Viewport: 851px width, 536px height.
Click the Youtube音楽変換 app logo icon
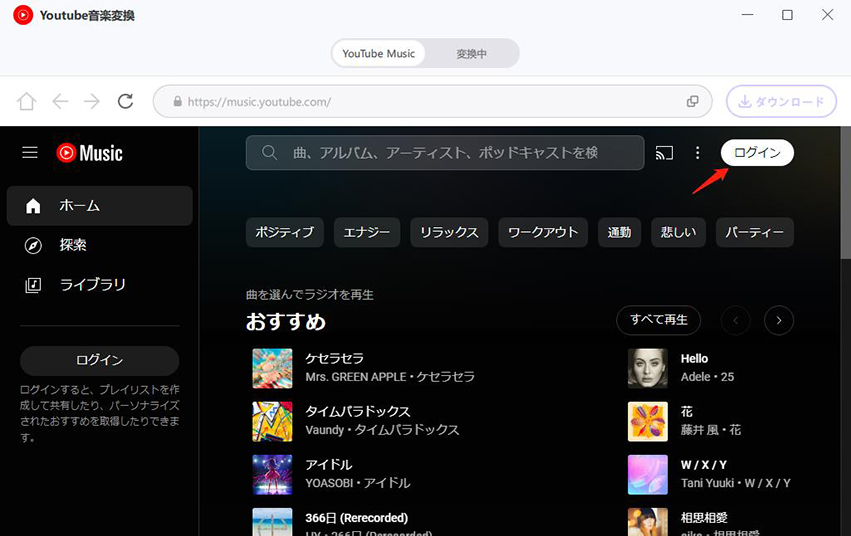[23, 15]
